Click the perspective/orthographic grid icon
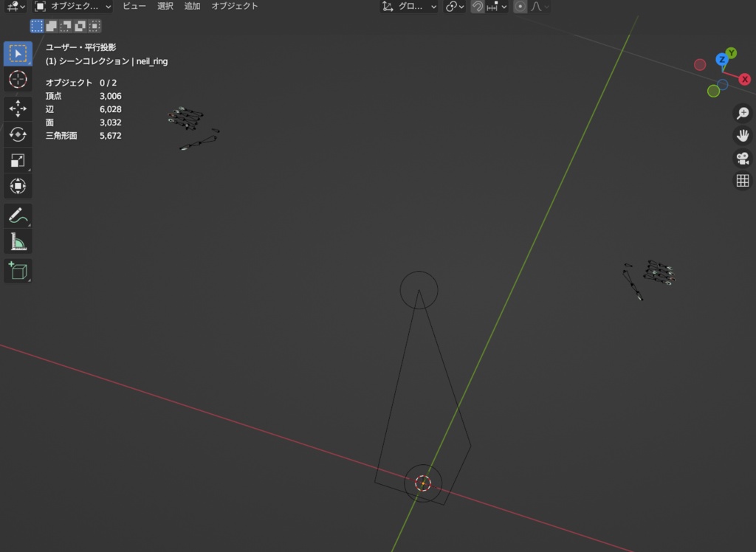The image size is (756, 552). tap(743, 181)
